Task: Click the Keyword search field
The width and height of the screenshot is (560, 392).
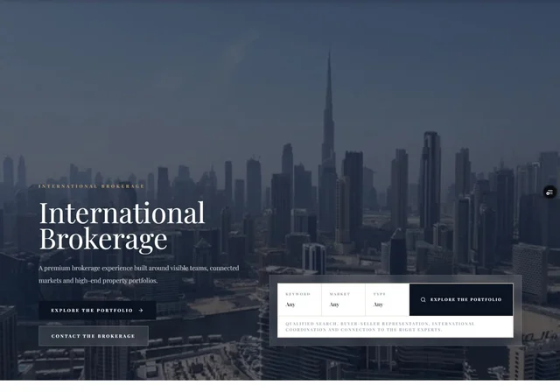Action: click(x=299, y=299)
